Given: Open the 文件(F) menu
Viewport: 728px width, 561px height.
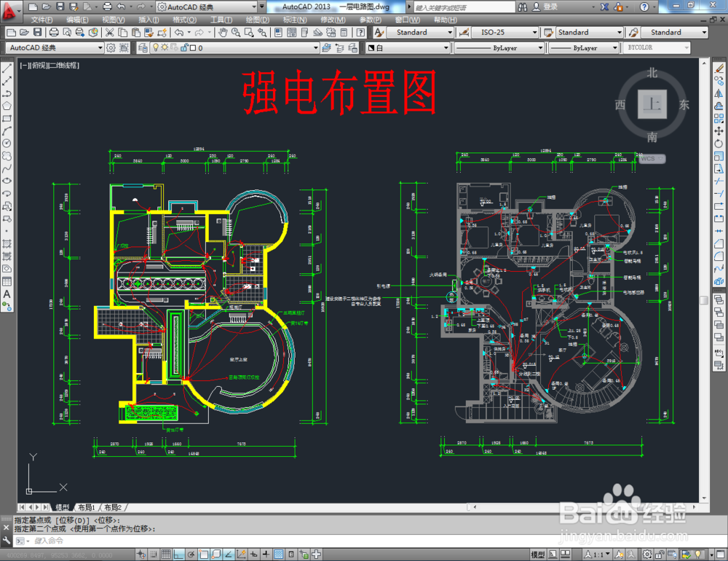Looking at the screenshot, I should pyautogui.click(x=41, y=20).
